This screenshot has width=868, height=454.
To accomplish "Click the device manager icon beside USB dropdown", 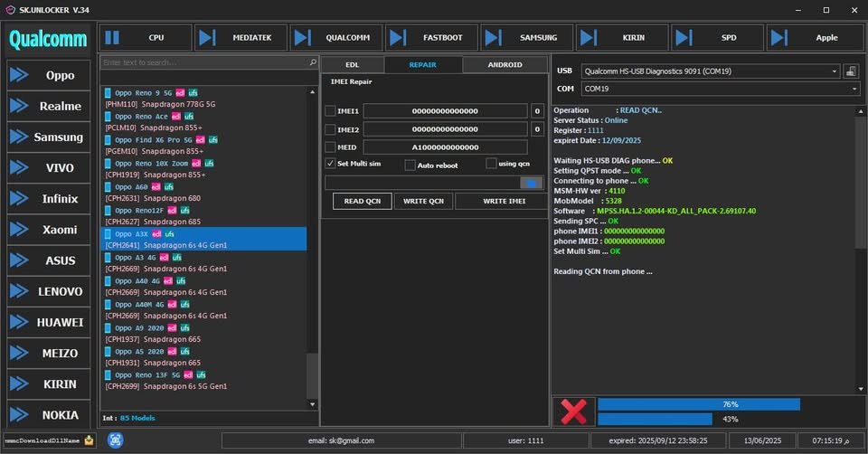I will point(851,71).
